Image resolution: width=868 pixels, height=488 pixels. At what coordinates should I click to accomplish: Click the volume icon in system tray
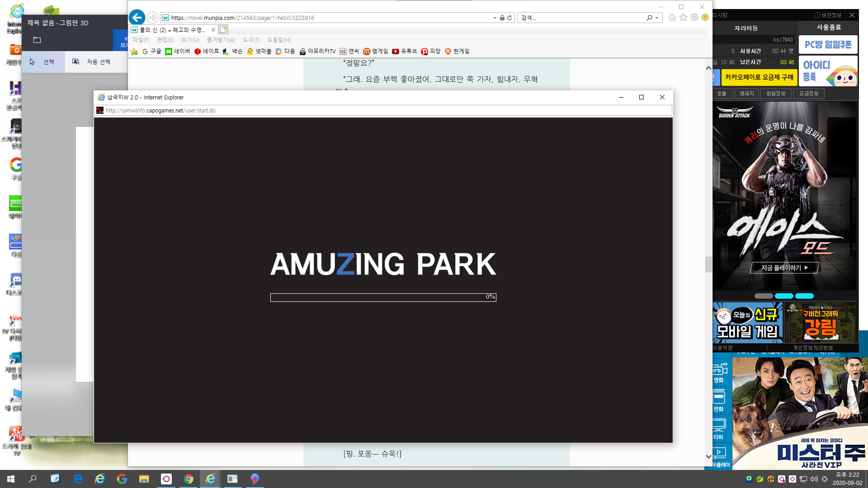tap(814, 479)
